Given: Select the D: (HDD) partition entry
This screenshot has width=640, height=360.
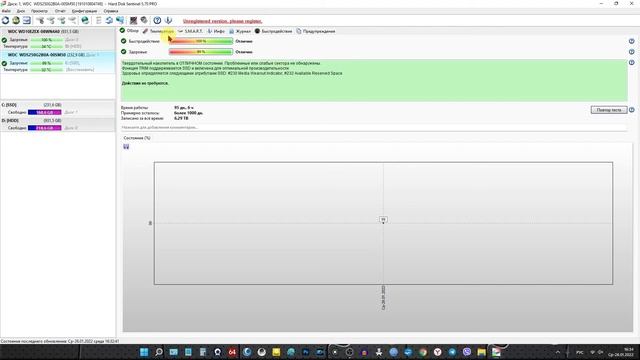Looking at the screenshot, I should (58, 124).
